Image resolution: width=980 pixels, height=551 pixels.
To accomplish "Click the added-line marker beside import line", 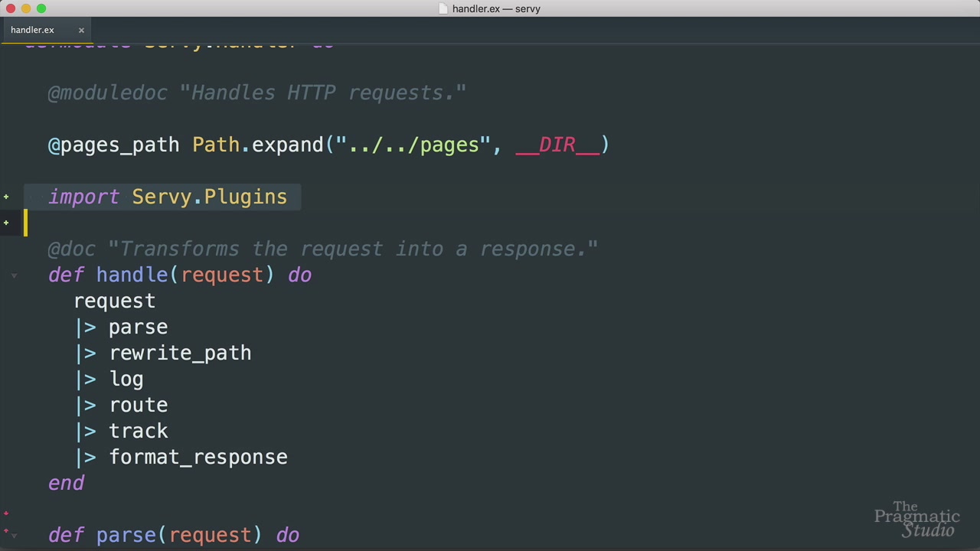I will click(6, 197).
